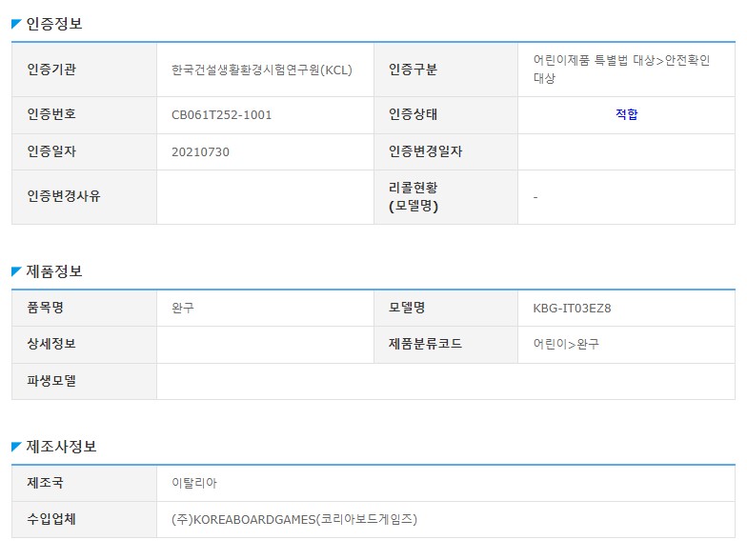Image resolution: width=747 pixels, height=560 pixels.
Task: Click the 완구 product name value
Action: click(183, 309)
